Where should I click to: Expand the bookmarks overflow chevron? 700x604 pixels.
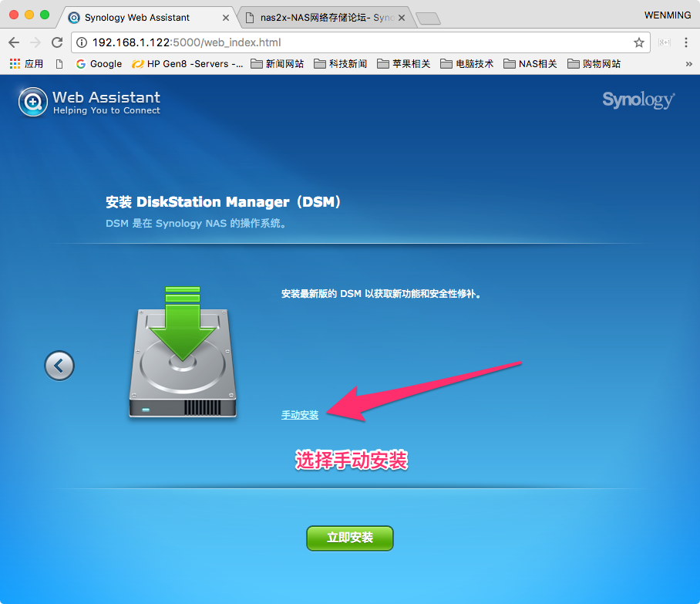tap(688, 64)
